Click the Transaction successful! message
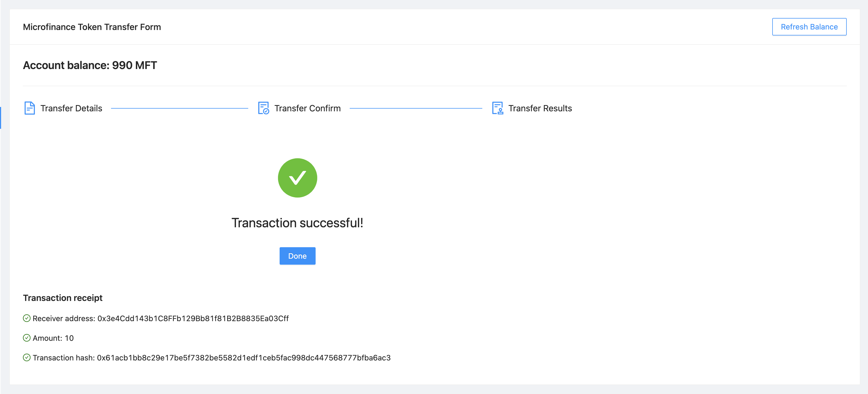Viewport: 868px width, 394px height. (x=297, y=223)
